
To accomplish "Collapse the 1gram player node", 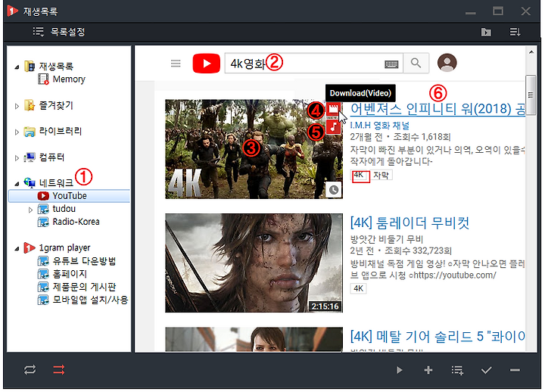I will point(17,248).
